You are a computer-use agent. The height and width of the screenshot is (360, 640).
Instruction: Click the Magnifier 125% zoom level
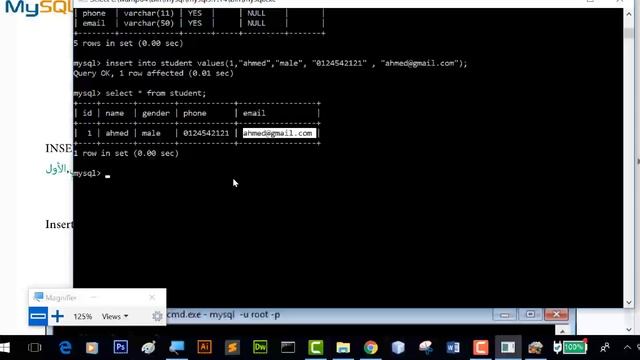(82, 316)
